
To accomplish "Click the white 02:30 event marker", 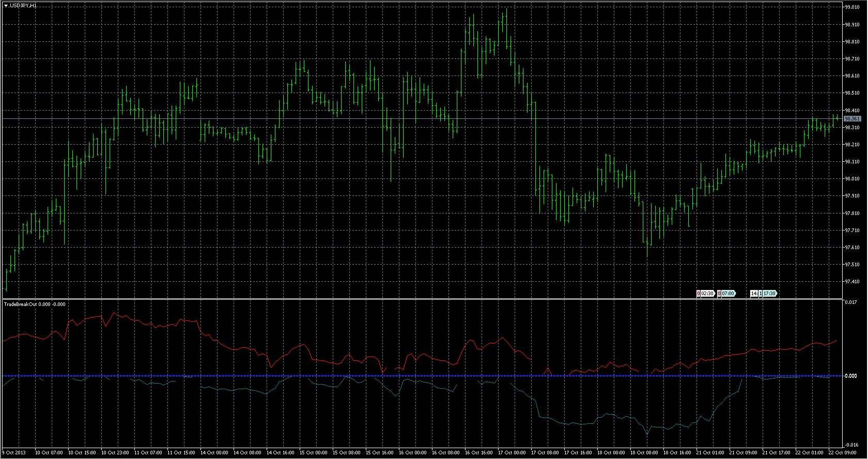I will (x=707, y=294).
